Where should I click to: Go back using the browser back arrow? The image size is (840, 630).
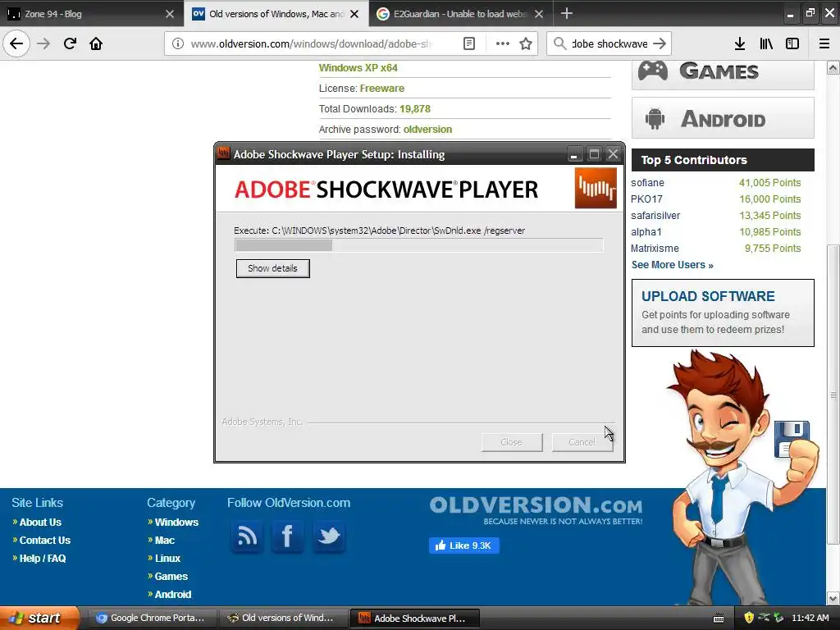tap(16, 43)
